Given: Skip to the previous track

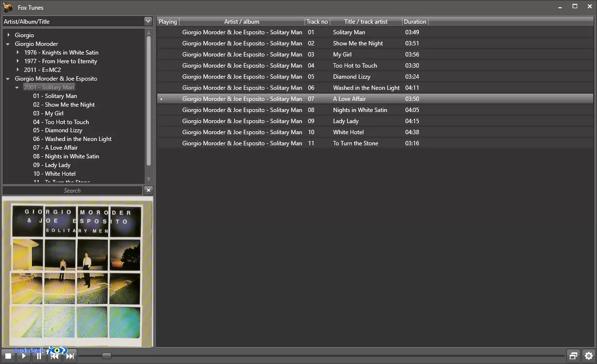Looking at the screenshot, I should coord(55,356).
